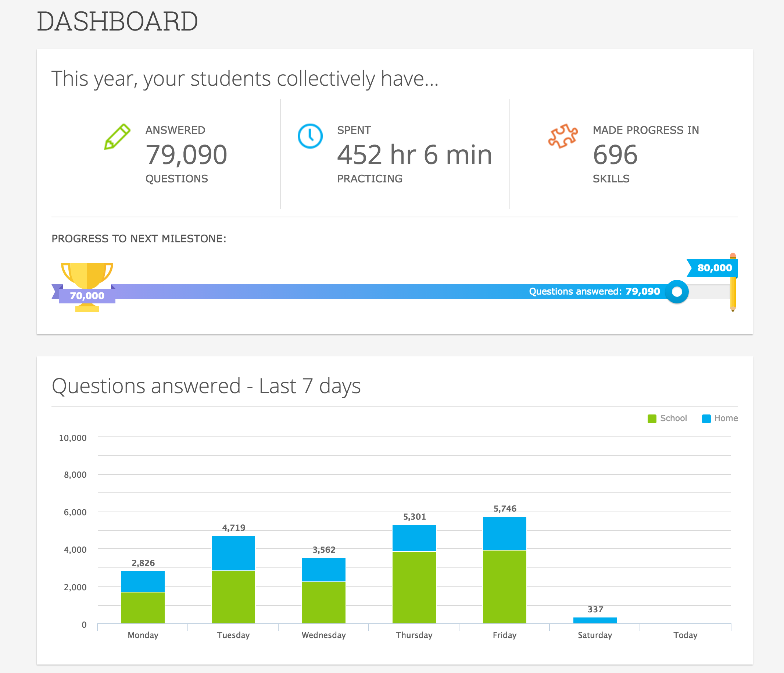The image size is (784, 673).
Task: Click the green pencil icon
Action: click(x=117, y=136)
